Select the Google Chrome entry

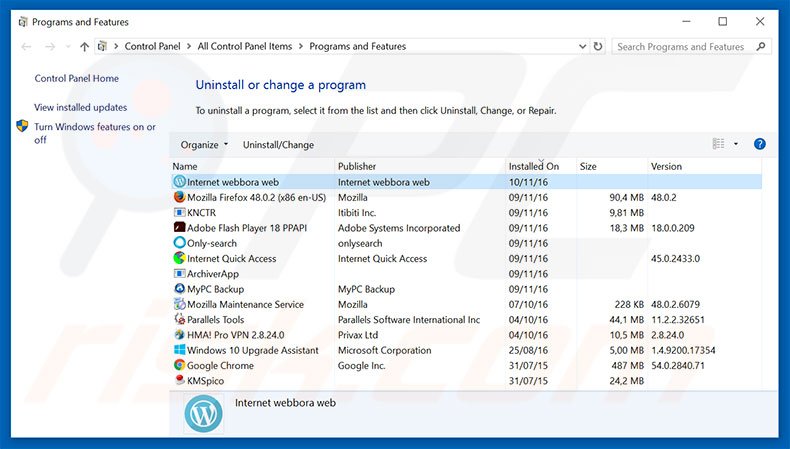(220, 365)
